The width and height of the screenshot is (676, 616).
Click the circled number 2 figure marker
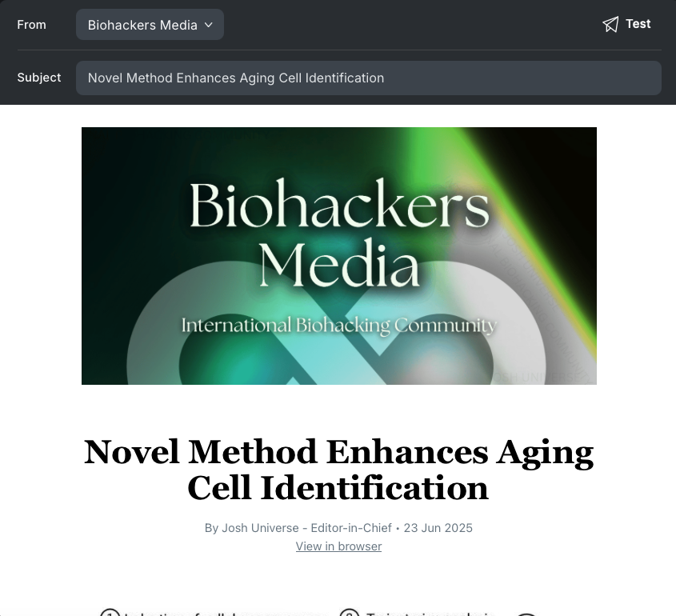[350, 613]
